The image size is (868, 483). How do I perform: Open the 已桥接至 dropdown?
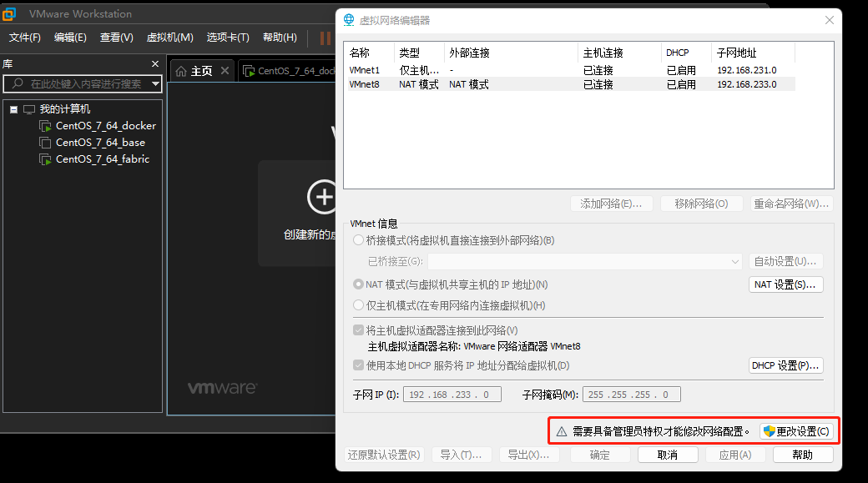[584, 261]
